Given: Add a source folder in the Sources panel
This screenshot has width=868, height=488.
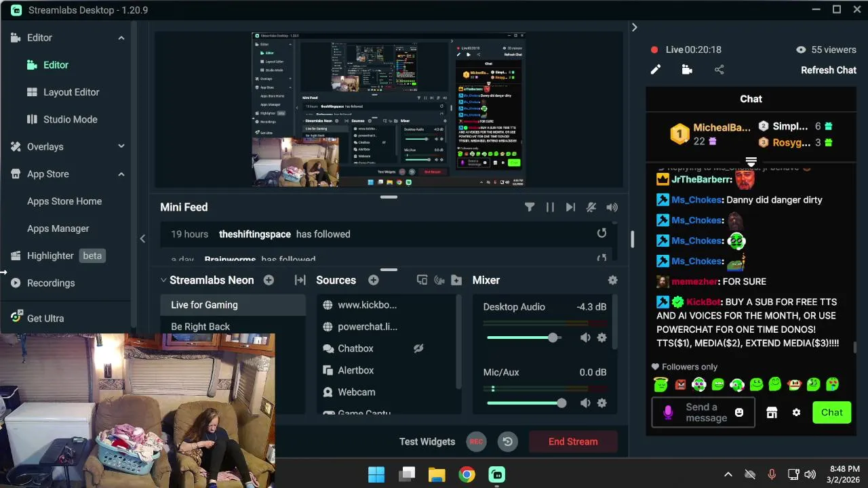Looking at the screenshot, I should 456,280.
